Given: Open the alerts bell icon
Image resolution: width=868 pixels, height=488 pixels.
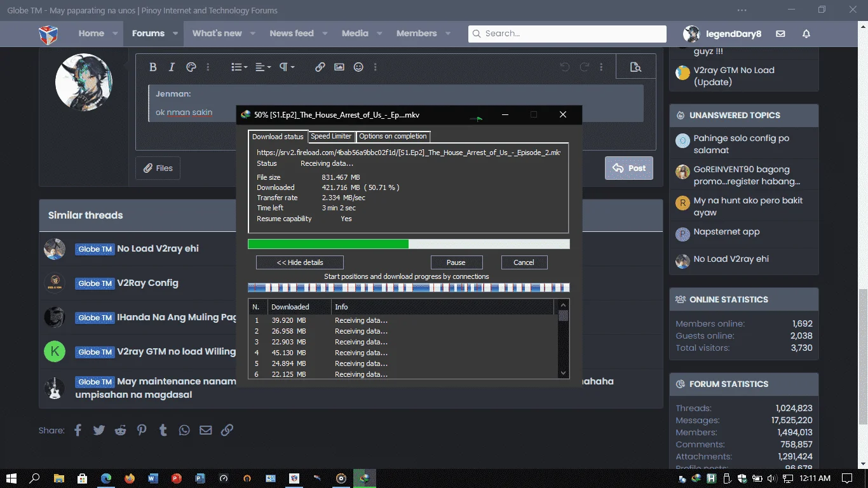Looking at the screenshot, I should click(x=806, y=34).
